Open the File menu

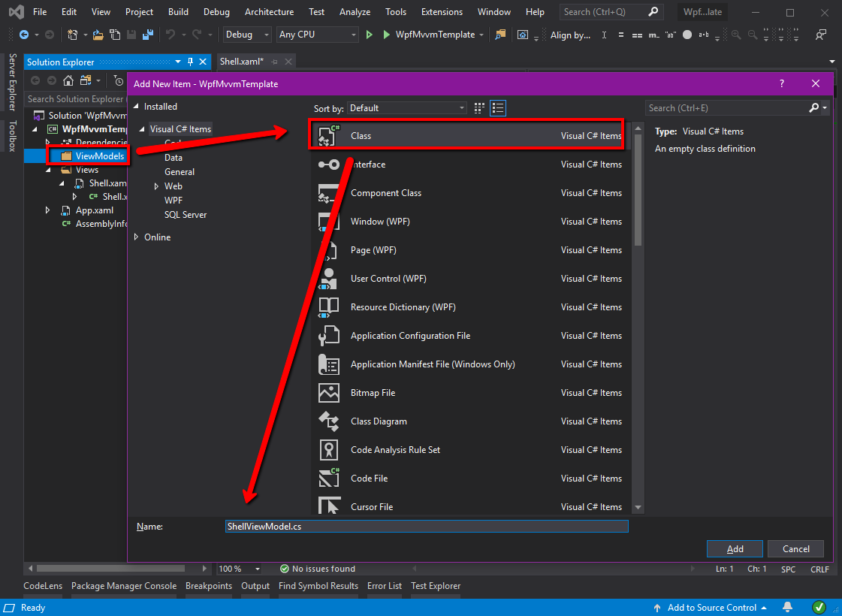pyautogui.click(x=40, y=12)
